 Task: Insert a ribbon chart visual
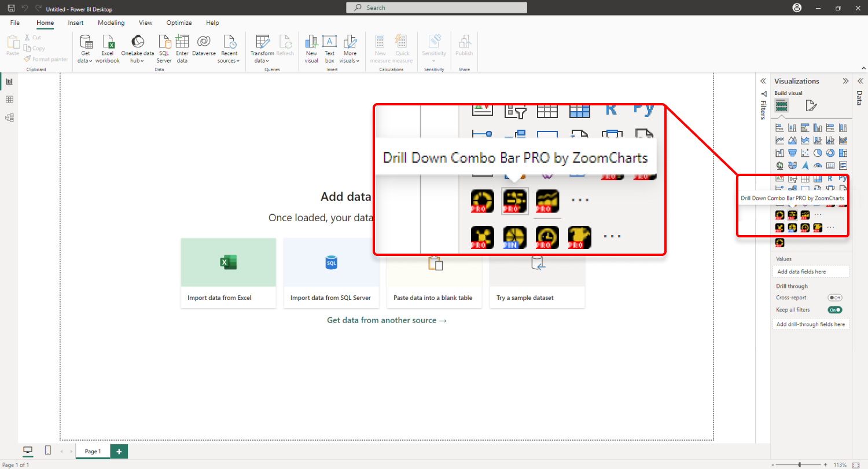click(x=843, y=141)
